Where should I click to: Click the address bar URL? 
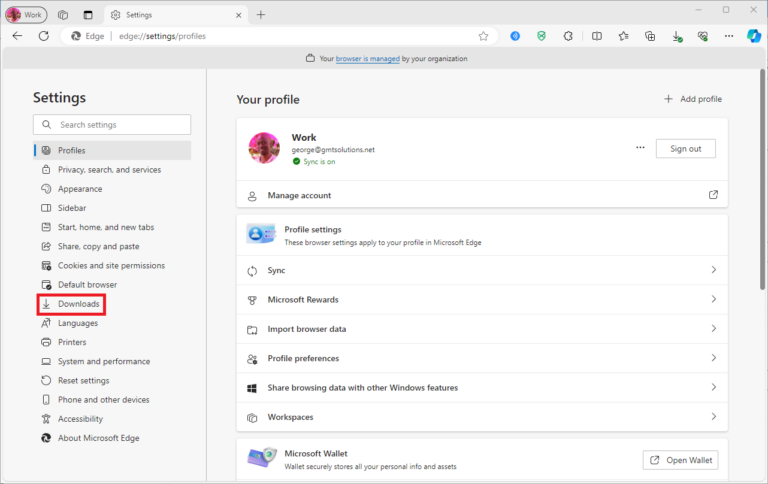pyautogui.click(x=162, y=36)
